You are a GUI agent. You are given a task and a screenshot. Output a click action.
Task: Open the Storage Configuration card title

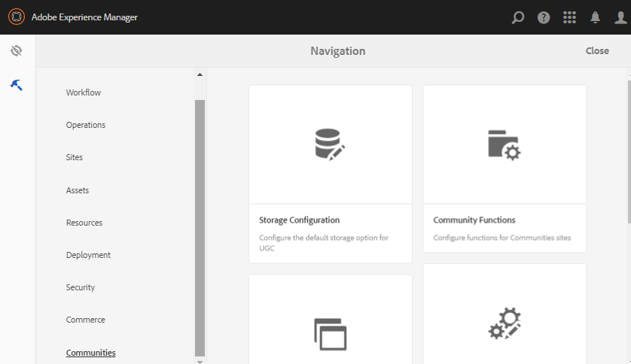[300, 220]
